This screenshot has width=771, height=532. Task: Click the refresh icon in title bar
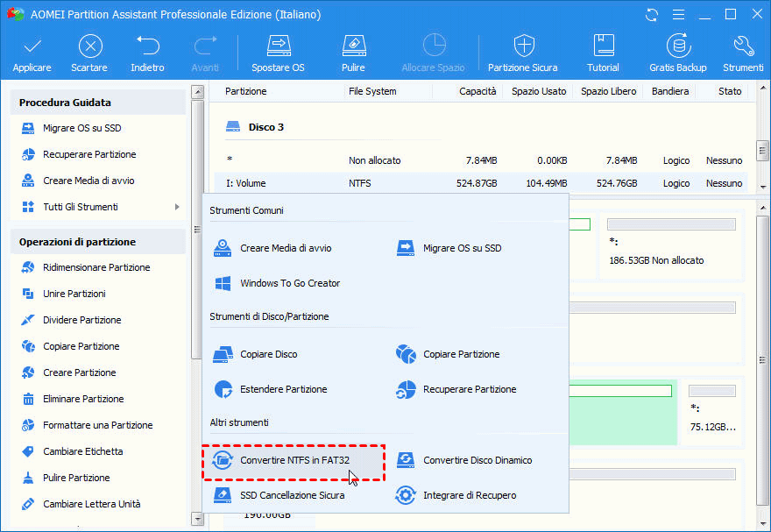click(x=652, y=15)
